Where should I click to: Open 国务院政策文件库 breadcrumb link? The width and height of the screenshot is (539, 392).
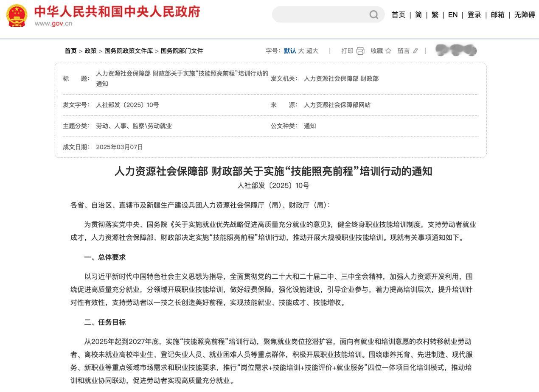point(129,51)
